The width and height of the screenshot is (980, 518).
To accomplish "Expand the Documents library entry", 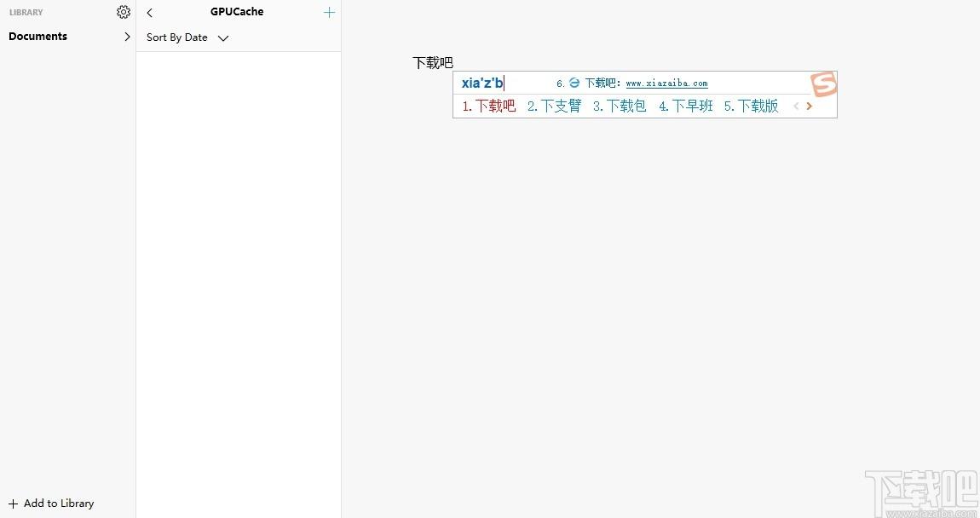I will coord(127,37).
